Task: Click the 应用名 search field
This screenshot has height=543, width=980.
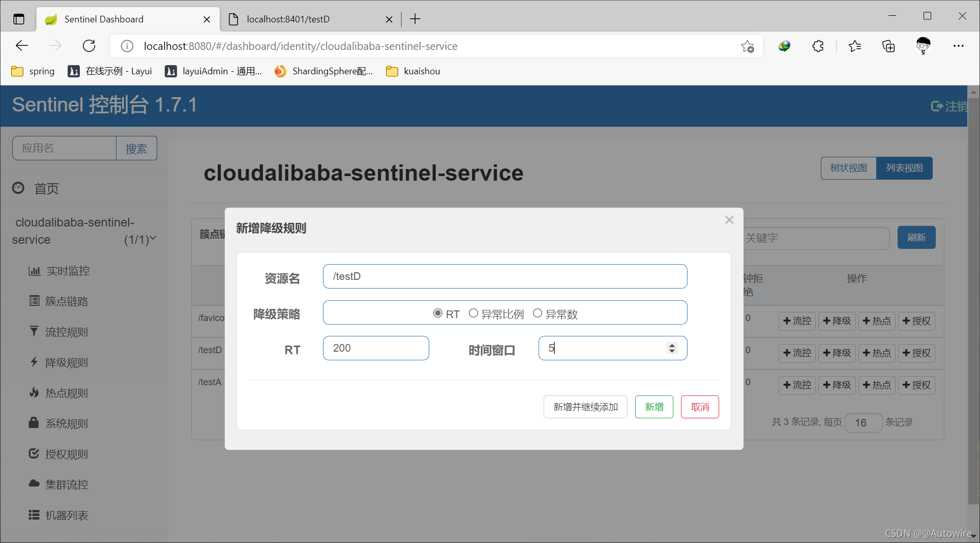Action: coord(65,148)
